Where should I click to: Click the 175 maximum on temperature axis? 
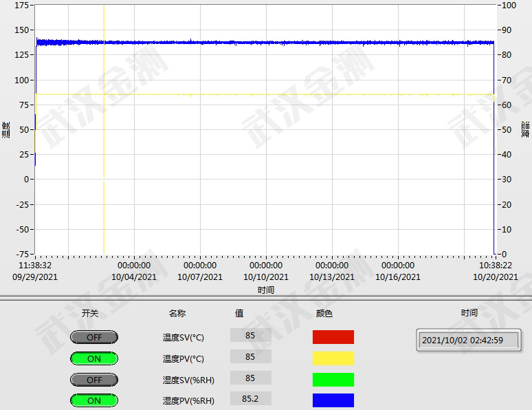click(21, 6)
